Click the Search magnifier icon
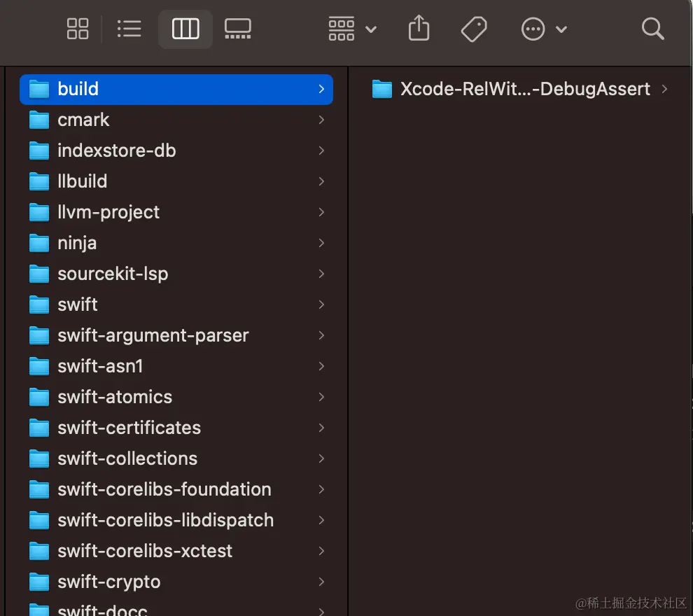 pyautogui.click(x=653, y=29)
